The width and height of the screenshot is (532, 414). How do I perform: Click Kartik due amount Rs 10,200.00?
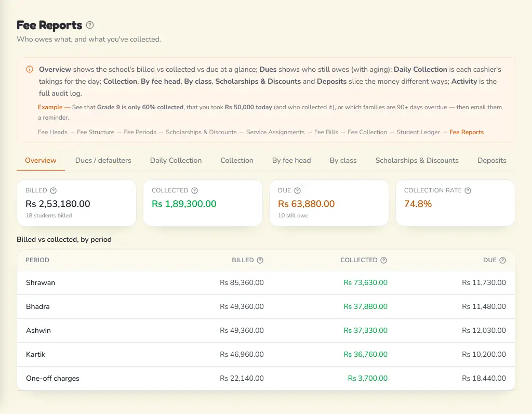tap(484, 355)
